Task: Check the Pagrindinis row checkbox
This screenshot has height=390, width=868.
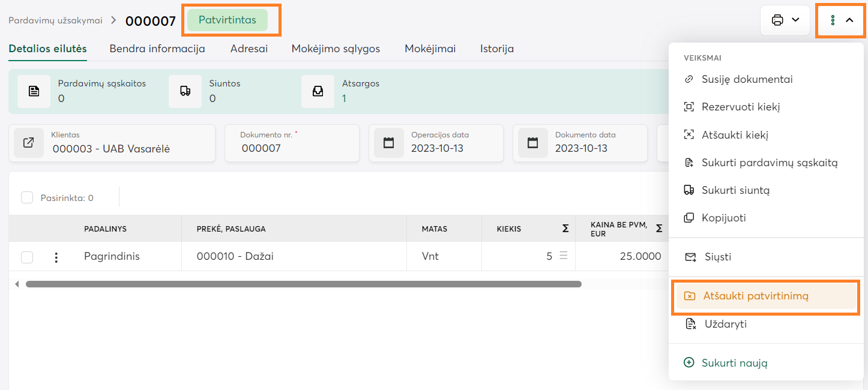Action: pos(27,257)
